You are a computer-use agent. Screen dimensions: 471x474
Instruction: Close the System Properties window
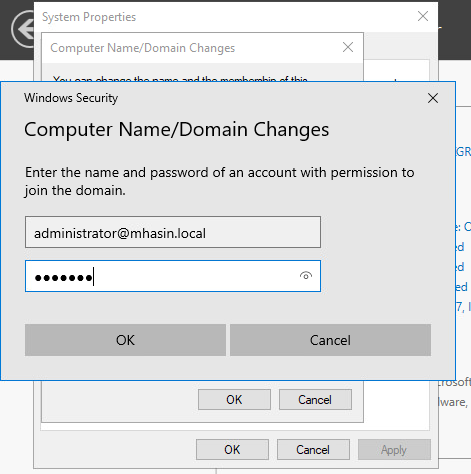pos(423,16)
